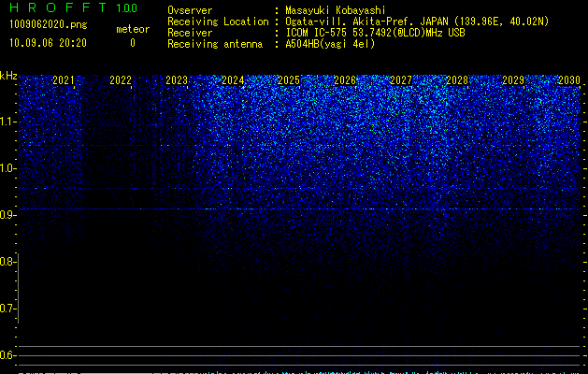Click the Receiving antenna label
Screen dimensions: 588x374
[215, 44]
